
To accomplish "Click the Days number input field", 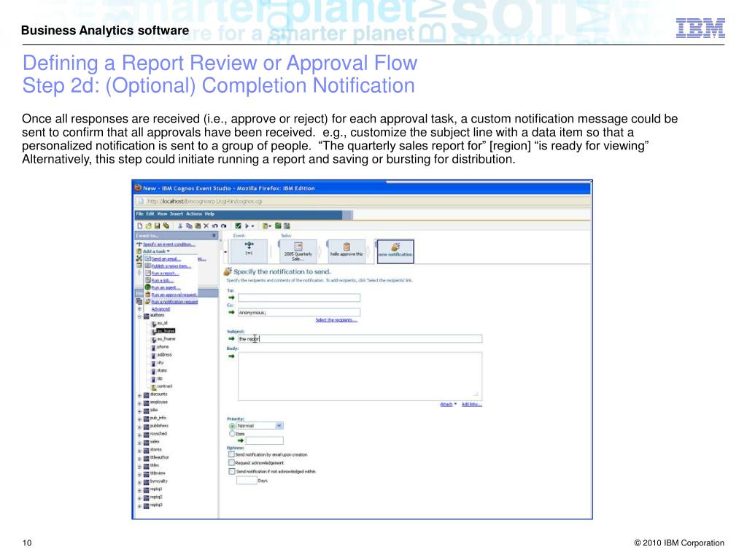I will pos(247,480).
